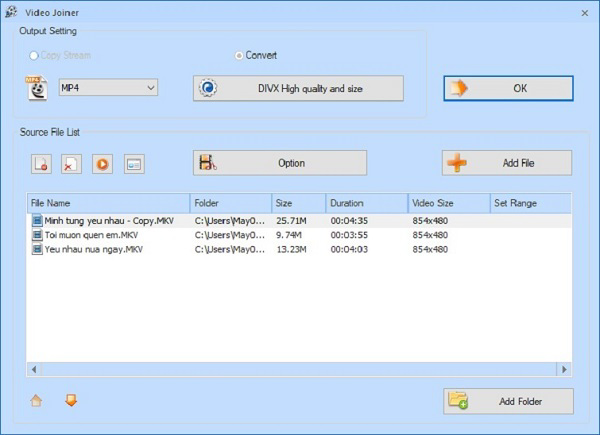600x435 pixels.
Task: Click the Add Folder button
Action: click(x=508, y=401)
